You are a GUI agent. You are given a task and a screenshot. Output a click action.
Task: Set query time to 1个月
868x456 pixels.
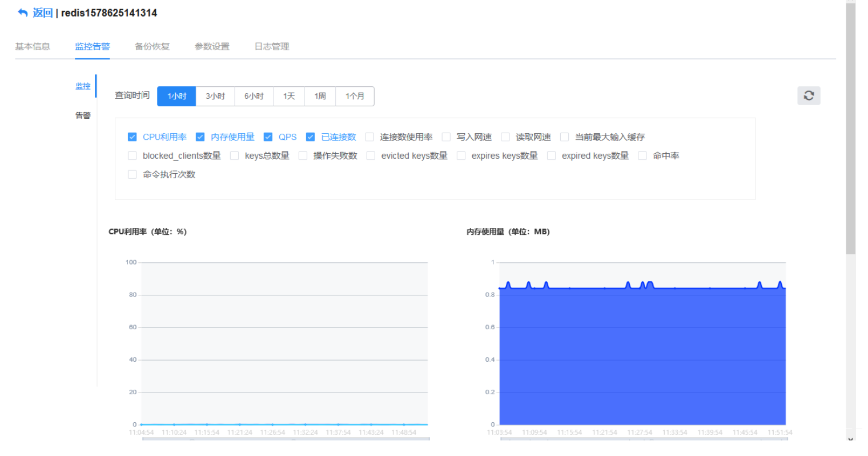pos(355,96)
